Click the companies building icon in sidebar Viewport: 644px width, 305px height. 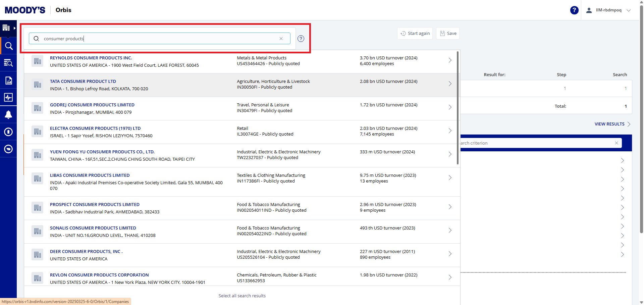pos(6,28)
